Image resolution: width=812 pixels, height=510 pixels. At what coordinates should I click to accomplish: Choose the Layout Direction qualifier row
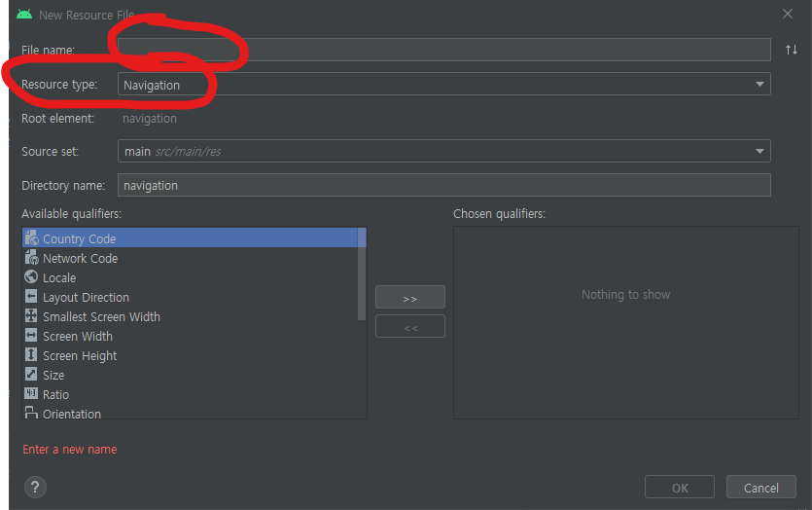pyautogui.click(x=191, y=297)
